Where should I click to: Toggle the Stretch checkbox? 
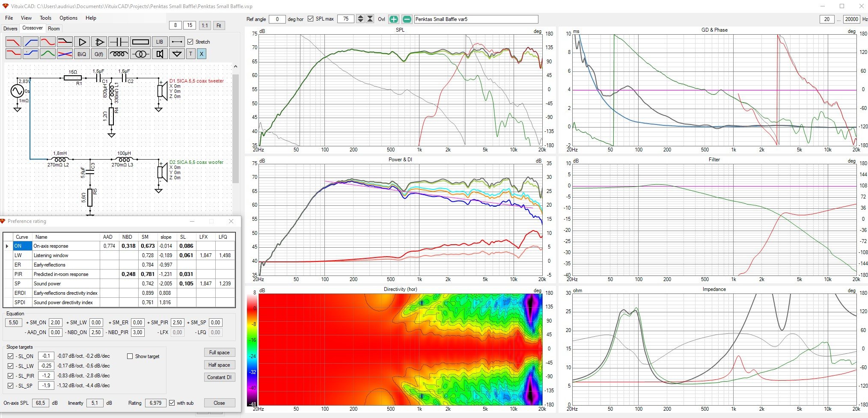point(190,42)
